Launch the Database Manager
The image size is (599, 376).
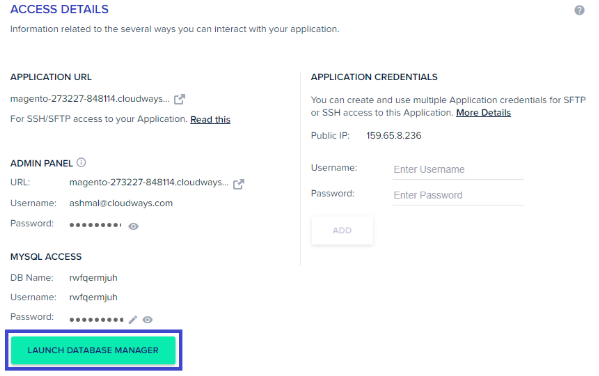[93, 350]
